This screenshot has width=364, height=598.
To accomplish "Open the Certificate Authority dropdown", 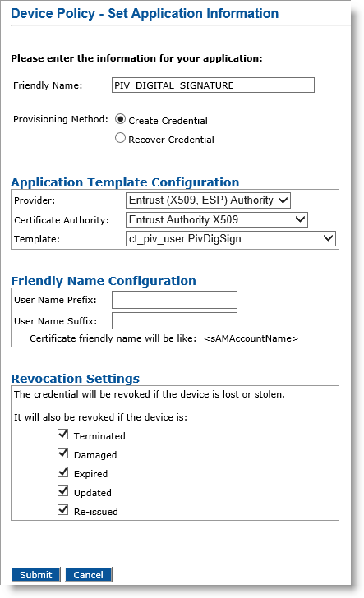I will coord(217,219).
